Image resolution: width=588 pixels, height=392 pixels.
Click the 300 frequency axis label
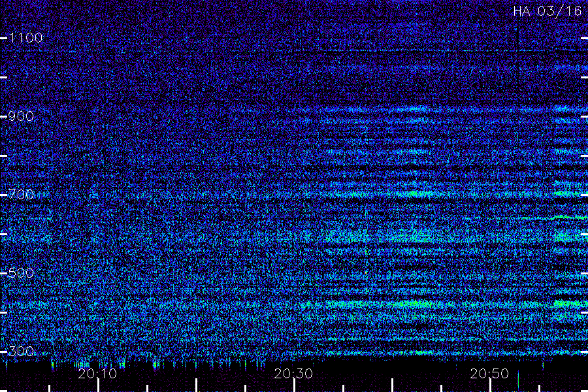click(x=21, y=351)
